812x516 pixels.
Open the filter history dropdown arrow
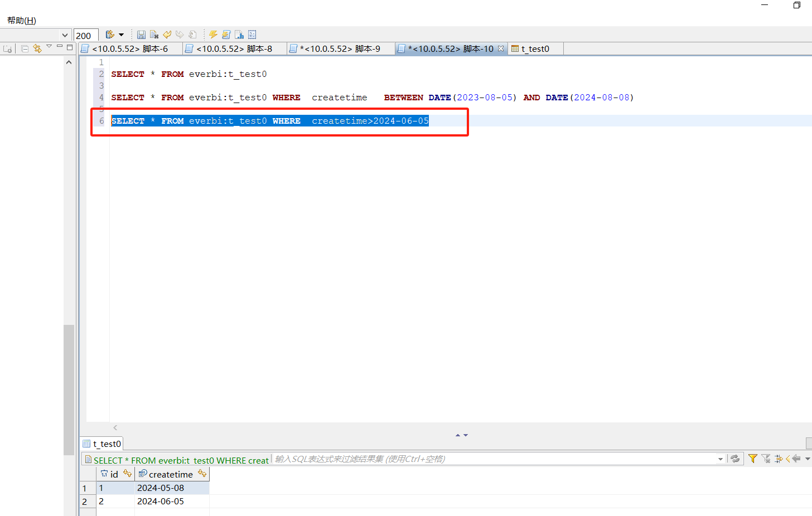721,459
